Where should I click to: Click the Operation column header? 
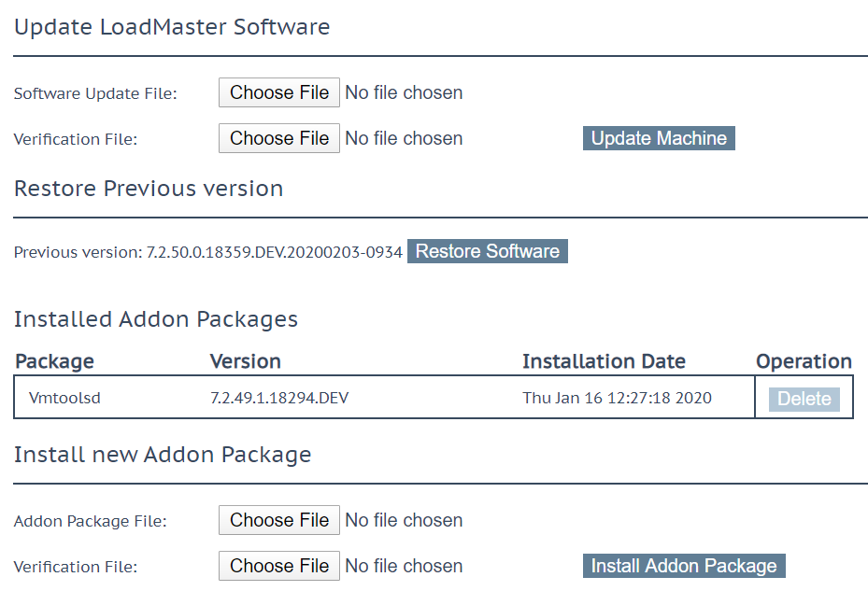804,361
